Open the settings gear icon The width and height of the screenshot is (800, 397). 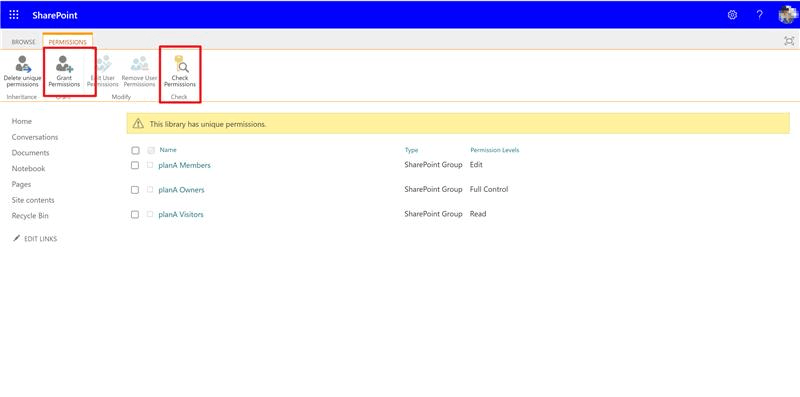click(x=732, y=15)
